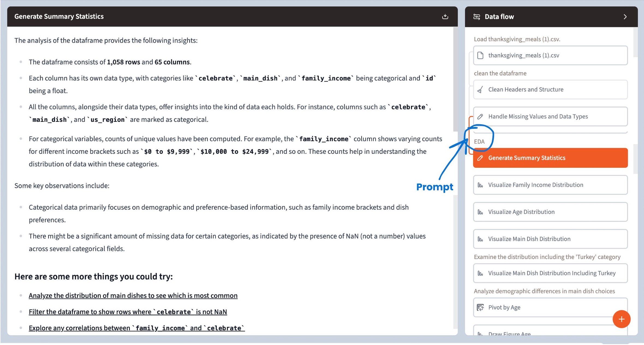Image resolution: width=644 pixels, height=345 pixels.
Task: Follow link Filter the dataframe where celebrate not NaN
Action: (x=128, y=312)
